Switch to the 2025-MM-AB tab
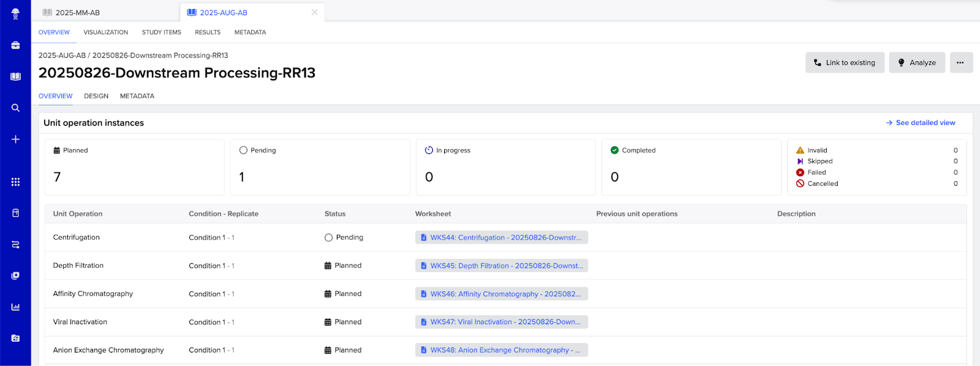Image resolution: width=980 pixels, height=366 pixels. [77, 13]
